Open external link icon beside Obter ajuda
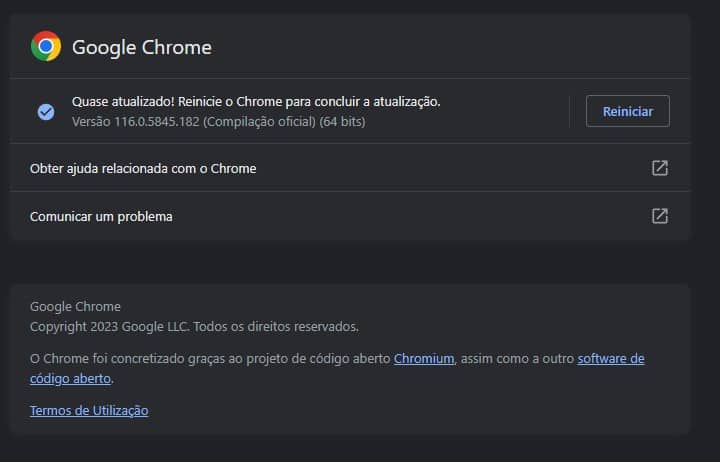The width and height of the screenshot is (720, 462). [x=660, y=168]
